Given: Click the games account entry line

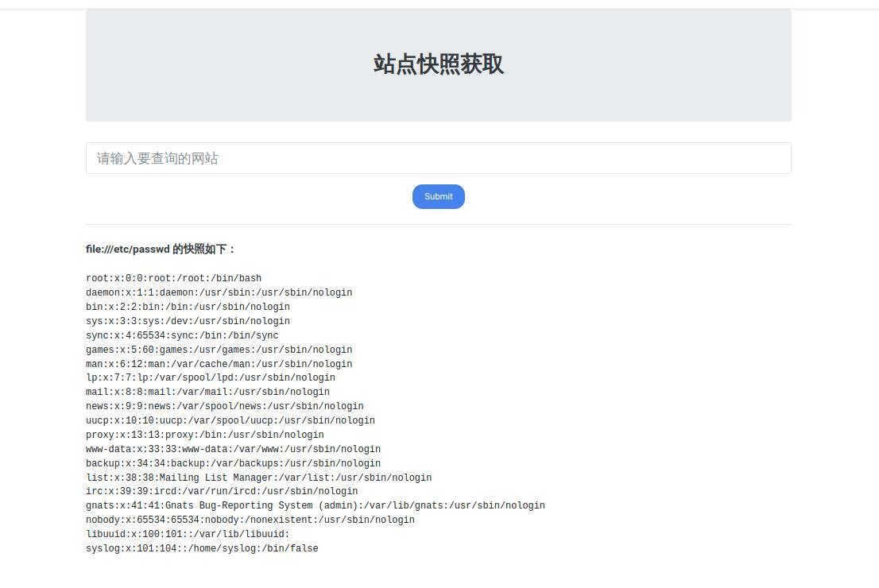Looking at the screenshot, I should tap(219, 350).
